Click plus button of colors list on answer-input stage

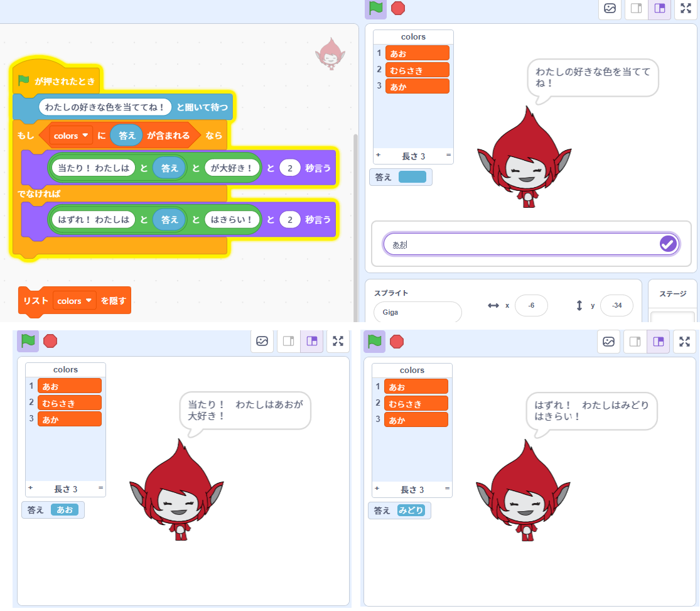378,155
